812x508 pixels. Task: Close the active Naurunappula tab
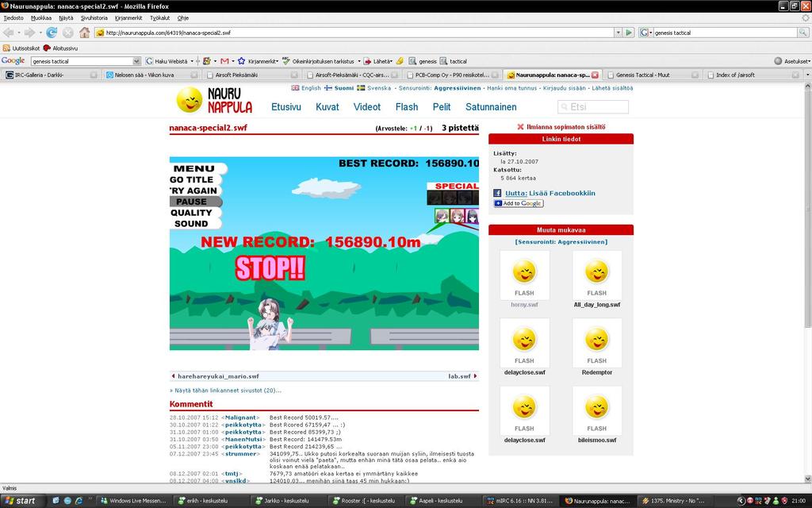pos(595,75)
